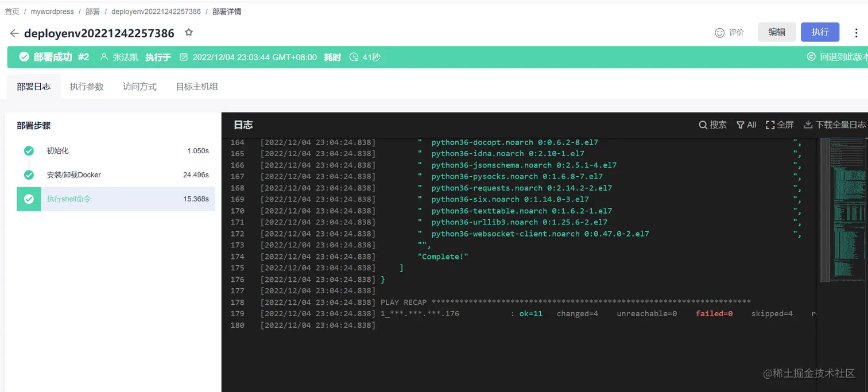The height and width of the screenshot is (392, 868).
Task: Click the 15.368s duration value
Action: click(x=196, y=199)
